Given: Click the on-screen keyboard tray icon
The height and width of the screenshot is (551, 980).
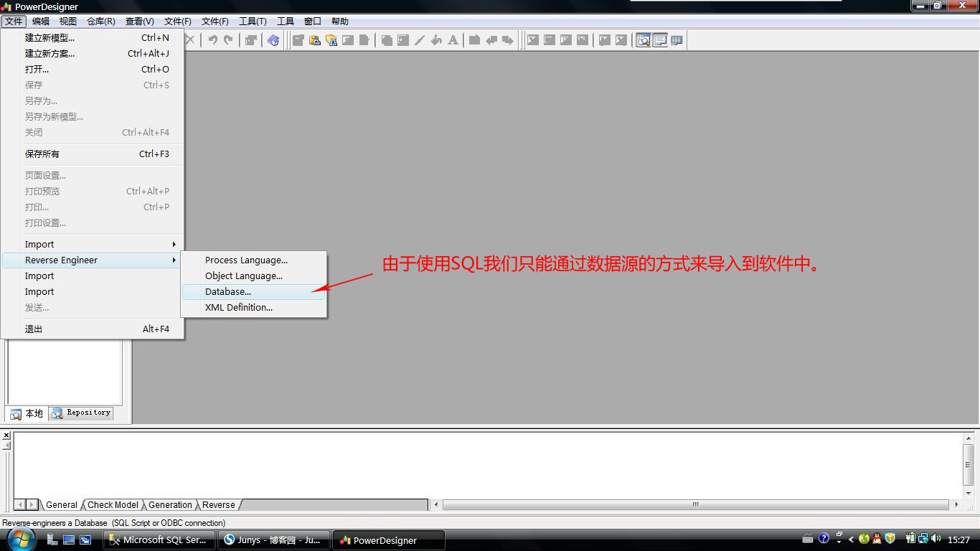Looking at the screenshot, I should tap(808, 539).
